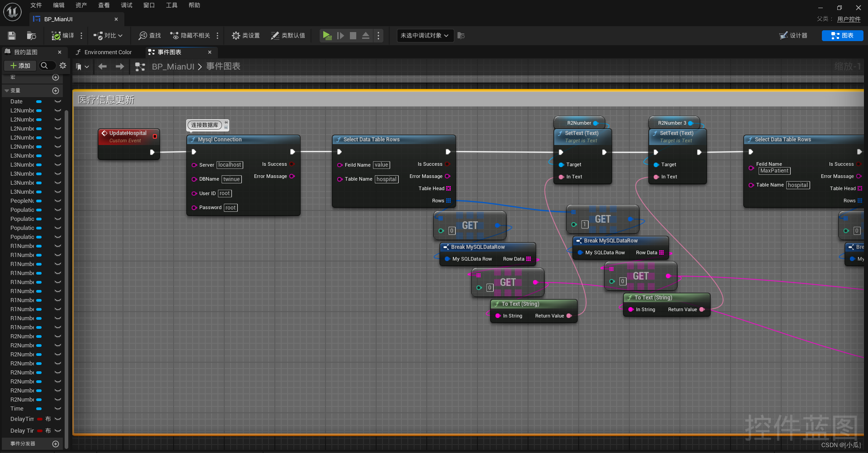Edit the Password root field
Viewport: 868px width, 453px height.
(231, 208)
